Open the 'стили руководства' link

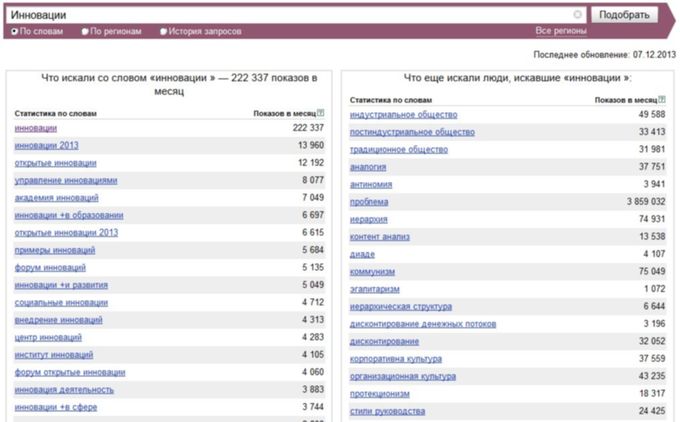click(387, 411)
